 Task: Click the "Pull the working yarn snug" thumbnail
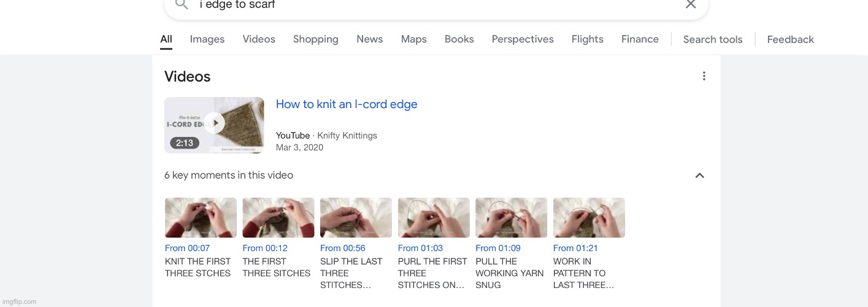click(511, 217)
